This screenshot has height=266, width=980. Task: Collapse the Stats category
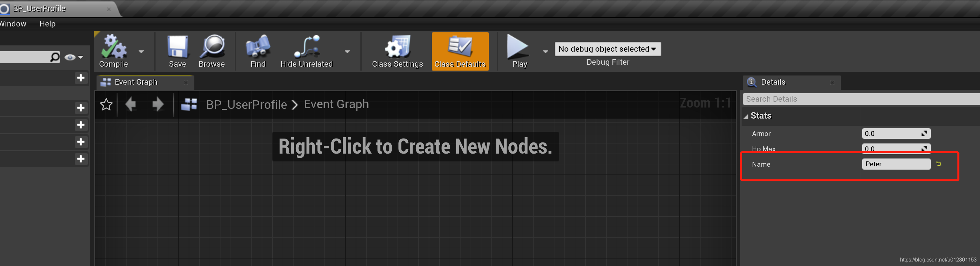tap(746, 116)
